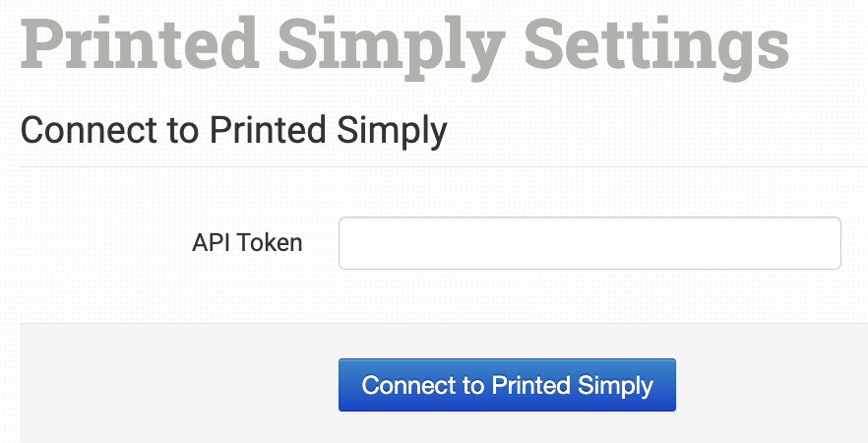868x443 pixels.
Task: Select the text field beside API Token
Action: [x=589, y=243]
